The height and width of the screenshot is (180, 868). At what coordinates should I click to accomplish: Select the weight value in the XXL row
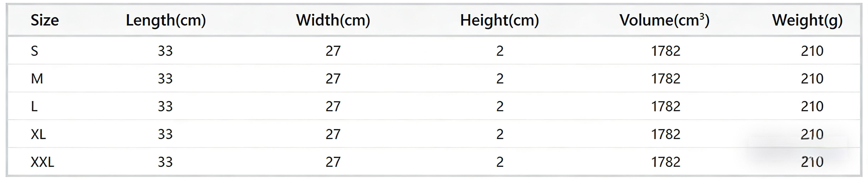pos(812,162)
